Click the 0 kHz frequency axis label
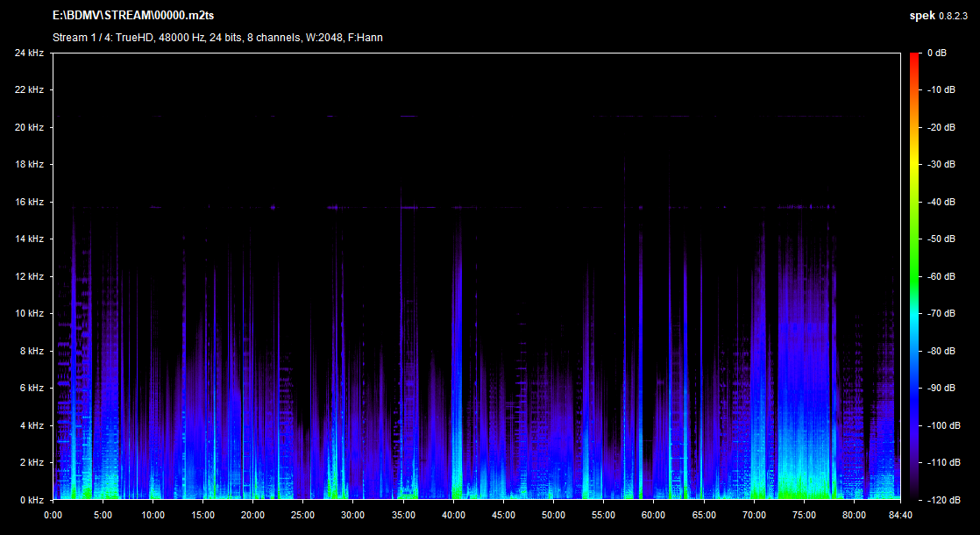The image size is (980, 535). tap(32, 500)
